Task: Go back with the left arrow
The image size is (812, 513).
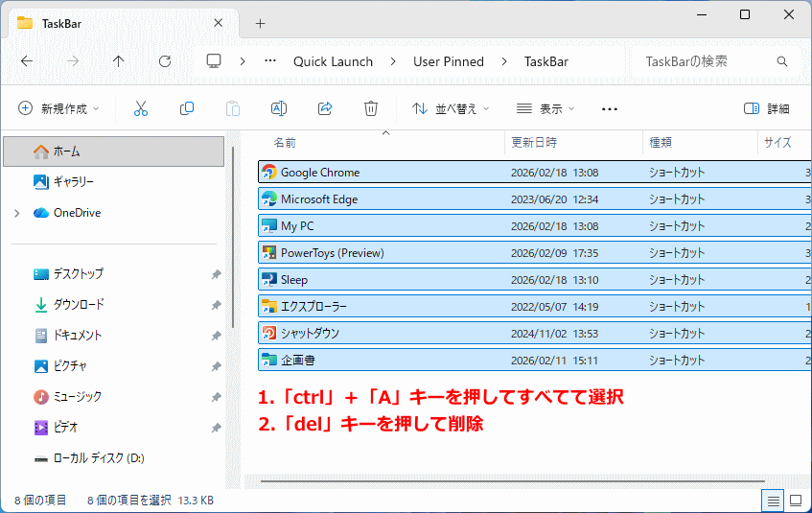Action: (27, 61)
